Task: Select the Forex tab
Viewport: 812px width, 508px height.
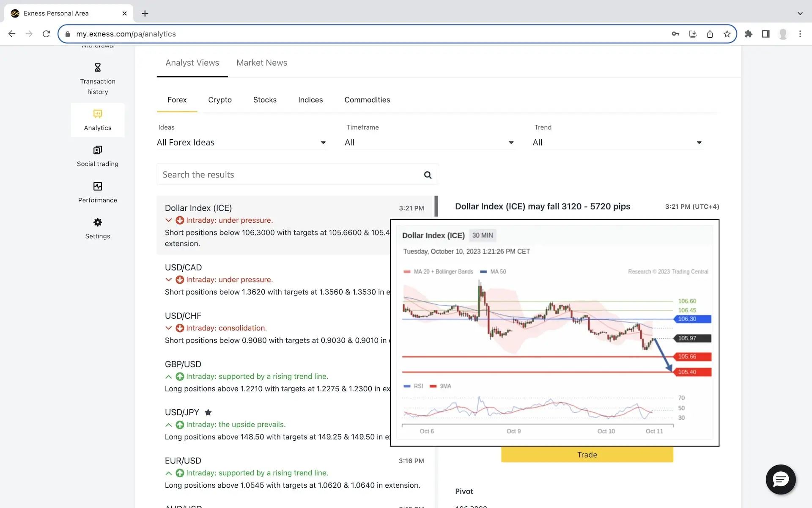Action: pos(177,100)
